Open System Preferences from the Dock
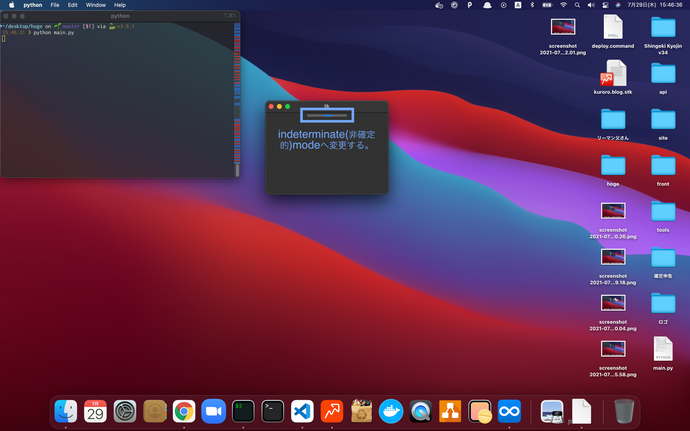 (x=125, y=411)
